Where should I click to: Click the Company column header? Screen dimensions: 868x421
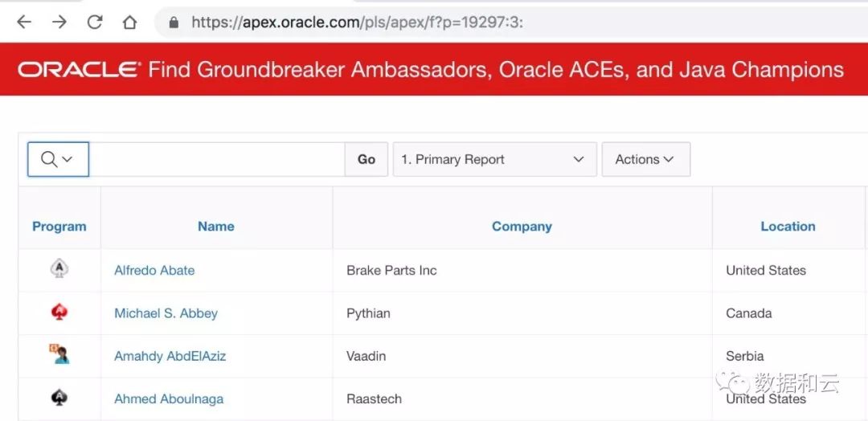tap(522, 227)
